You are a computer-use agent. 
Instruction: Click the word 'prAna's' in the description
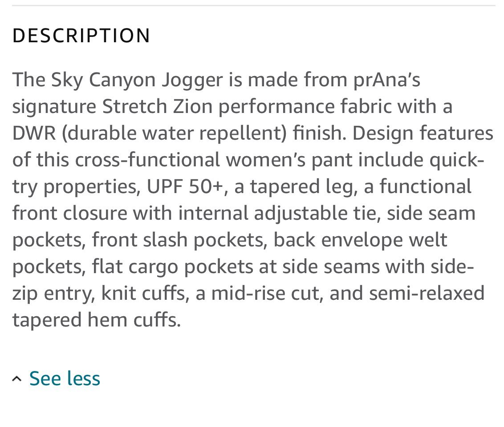pos(386,80)
